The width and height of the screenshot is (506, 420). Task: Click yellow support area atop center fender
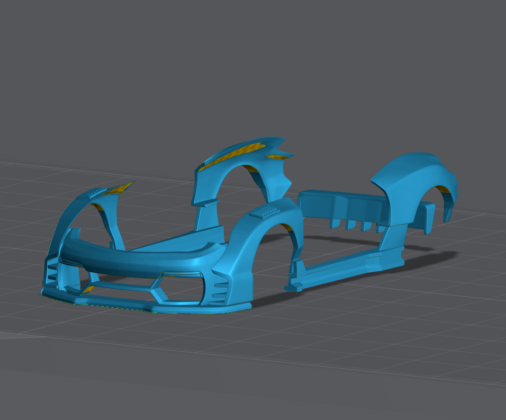click(x=238, y=151)
